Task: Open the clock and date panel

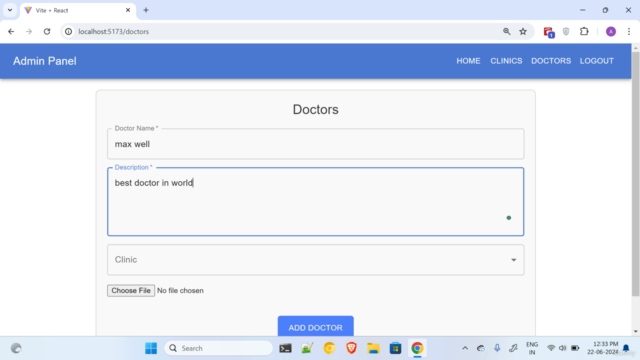Action: pos(602,348)
